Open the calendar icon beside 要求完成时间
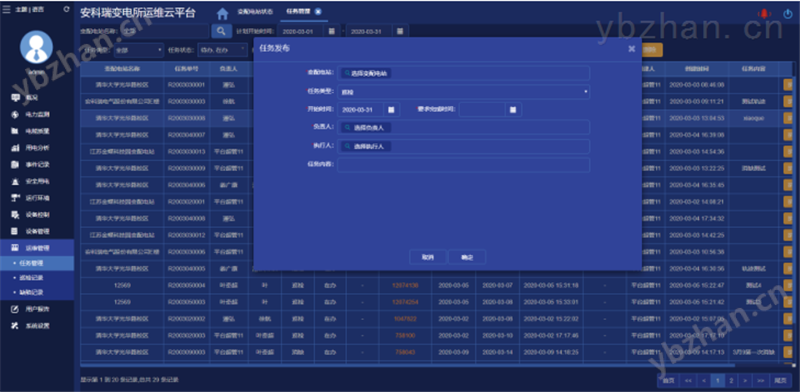Image resolution: width=800 pixels, height=392 pixels. click(x=513, y=110)
